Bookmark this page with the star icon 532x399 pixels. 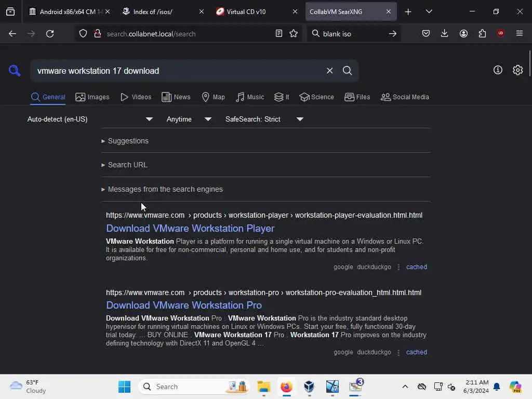(294, 34)
